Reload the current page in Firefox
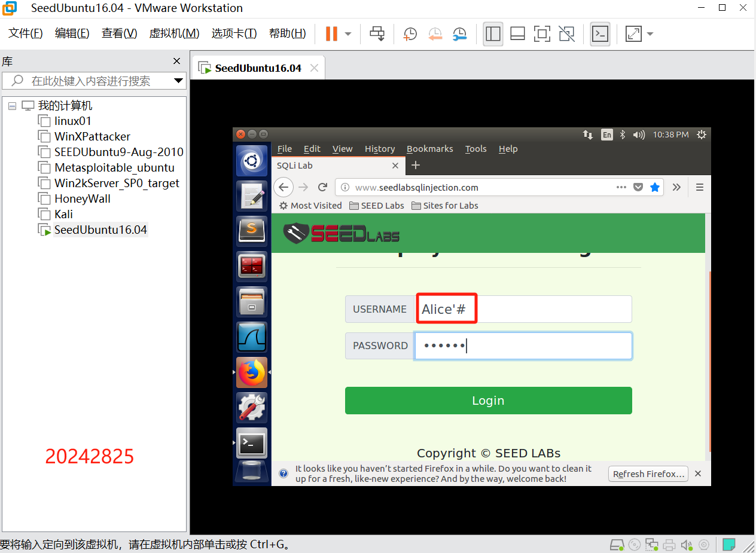756x553 pixels. (322, 187)
